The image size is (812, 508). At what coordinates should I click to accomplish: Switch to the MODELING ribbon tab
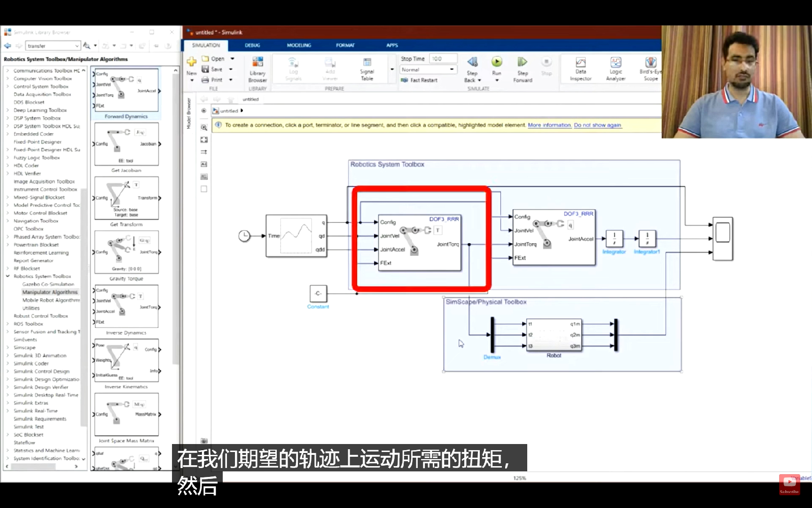pyautogui.click(x=298, y=45)
